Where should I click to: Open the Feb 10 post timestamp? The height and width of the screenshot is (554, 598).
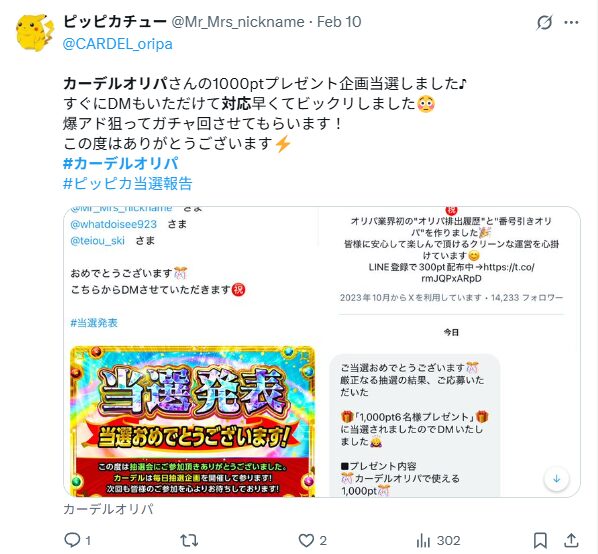coord(339,22)
